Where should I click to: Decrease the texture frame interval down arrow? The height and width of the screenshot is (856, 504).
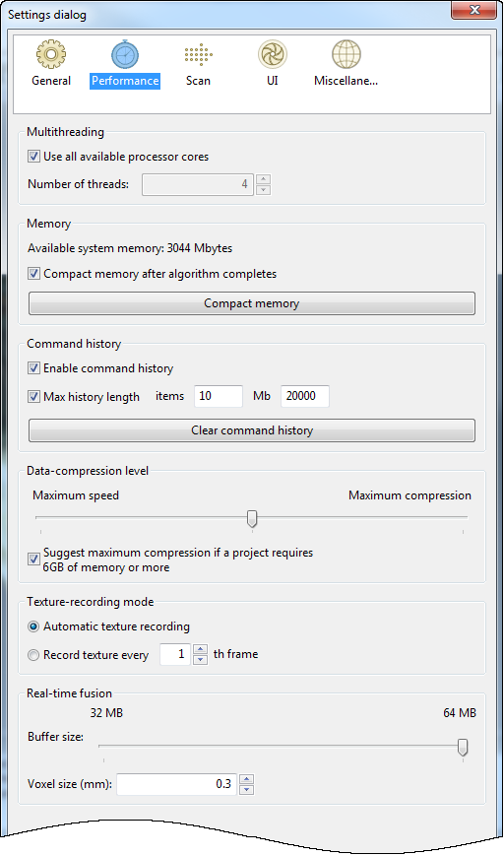[x=200, y=659]
